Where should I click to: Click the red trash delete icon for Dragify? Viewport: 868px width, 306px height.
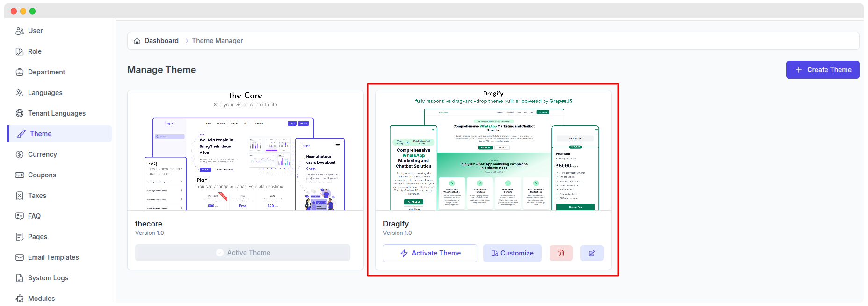tap(561, 253)
